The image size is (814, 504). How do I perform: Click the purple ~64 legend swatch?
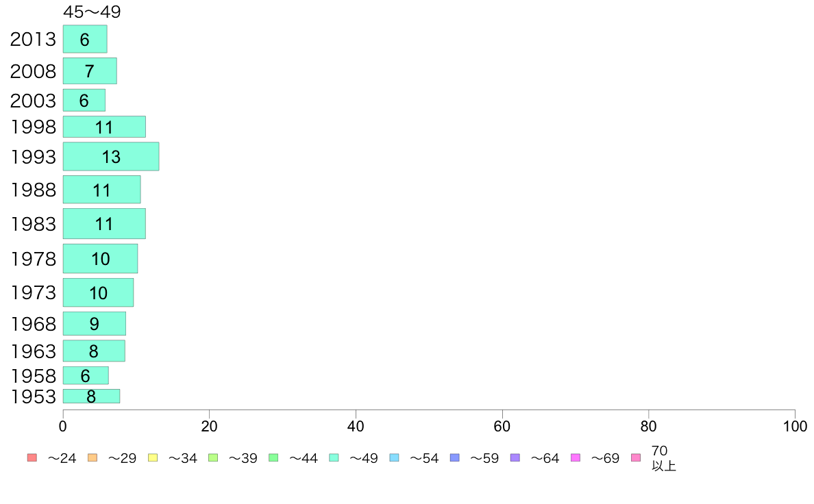click(515, 458)
